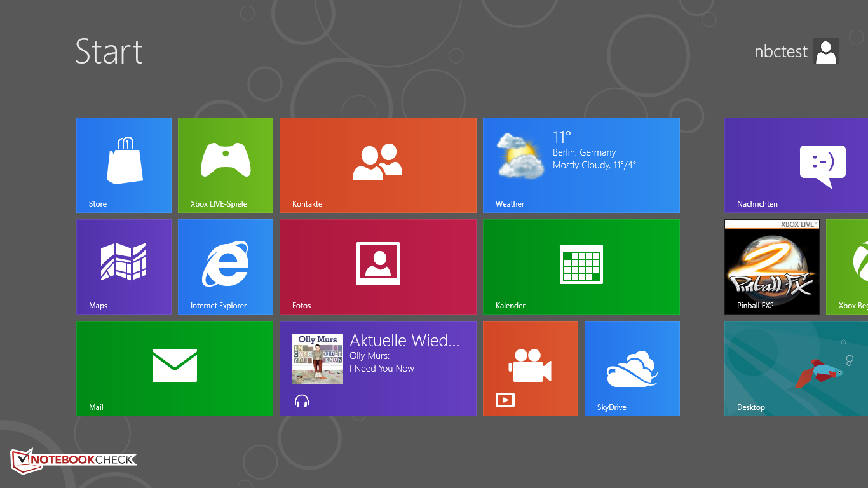Launch Pinball FX2 game
The width and height of the screenshot is (868, 488).
click(772, 267)
